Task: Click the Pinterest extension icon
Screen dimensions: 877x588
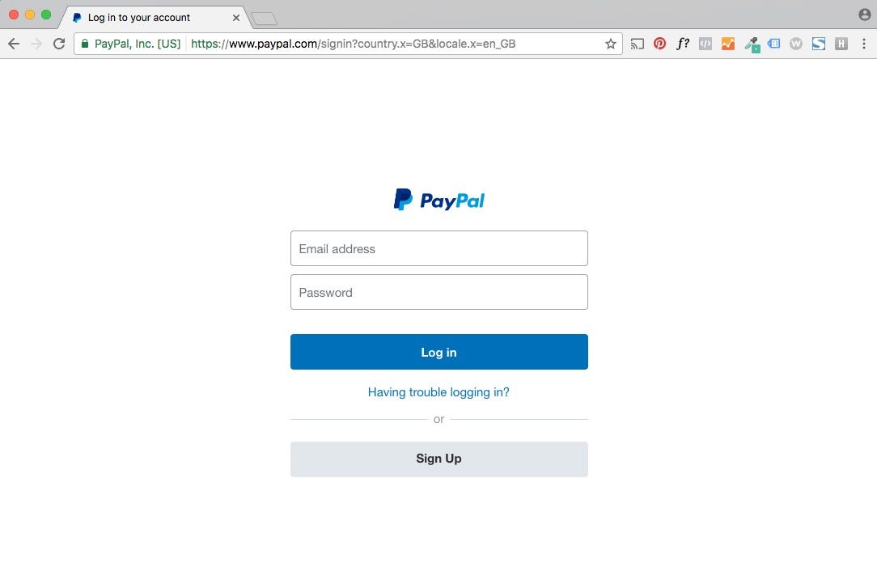Action: (x=659, y=44)
